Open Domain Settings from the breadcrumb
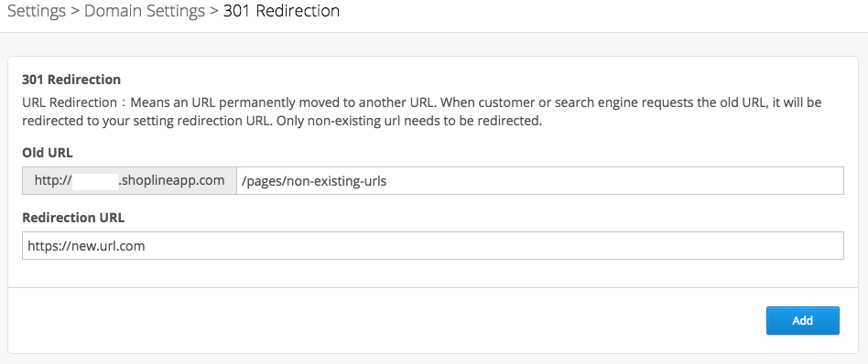 coord(144,10)
